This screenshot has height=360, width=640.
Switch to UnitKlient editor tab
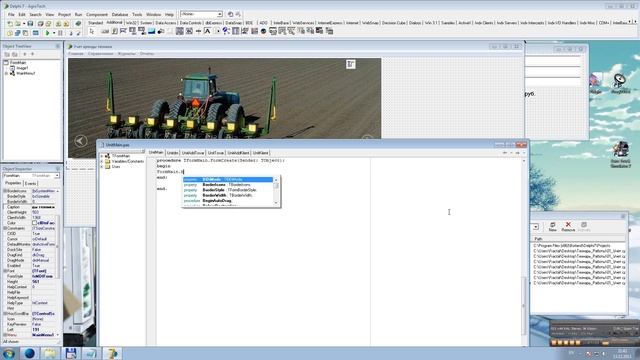pyautogui.click(x=260, y=153)
